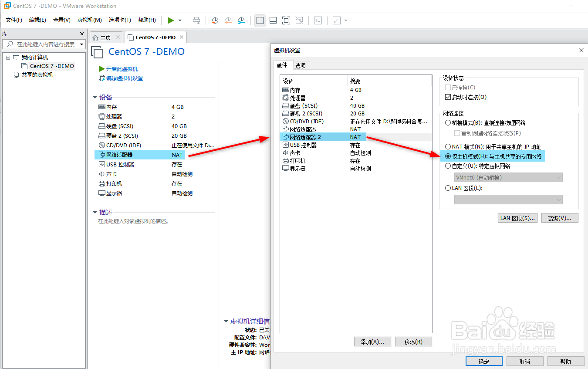Open stretch display dropdown arrow
Screen dimensions: 588x369
(x=346, y=20)
